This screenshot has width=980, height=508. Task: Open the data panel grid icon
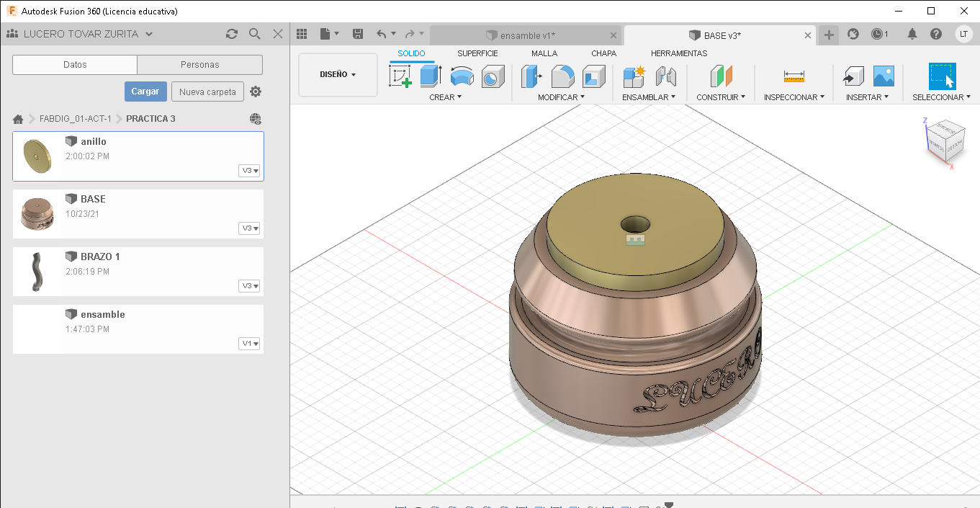pyautogui.click(x=302, y=34)
